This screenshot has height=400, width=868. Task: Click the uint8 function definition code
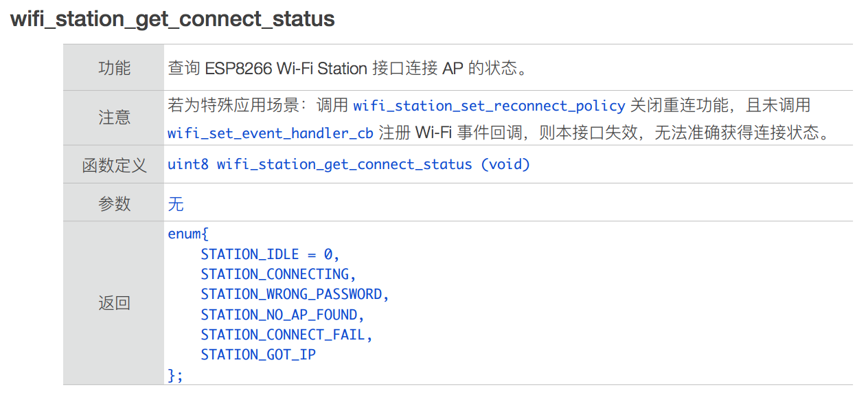point(349,165)
